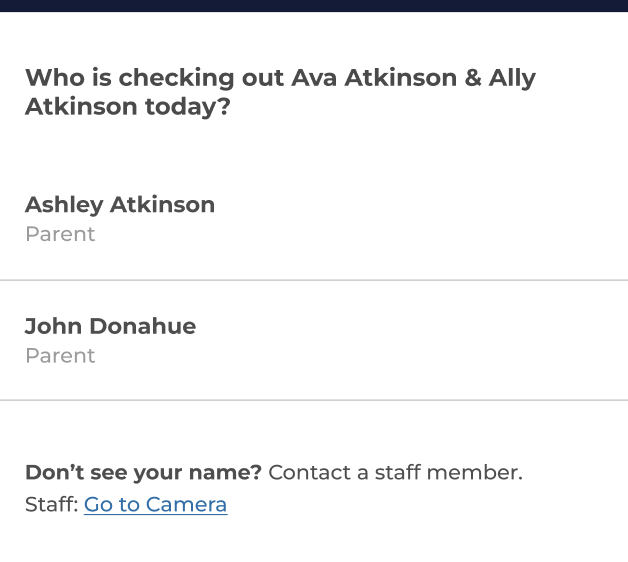Click the divider line below John Donahue's row
This screenshot has height=562, width=628.
coord(314,400)
